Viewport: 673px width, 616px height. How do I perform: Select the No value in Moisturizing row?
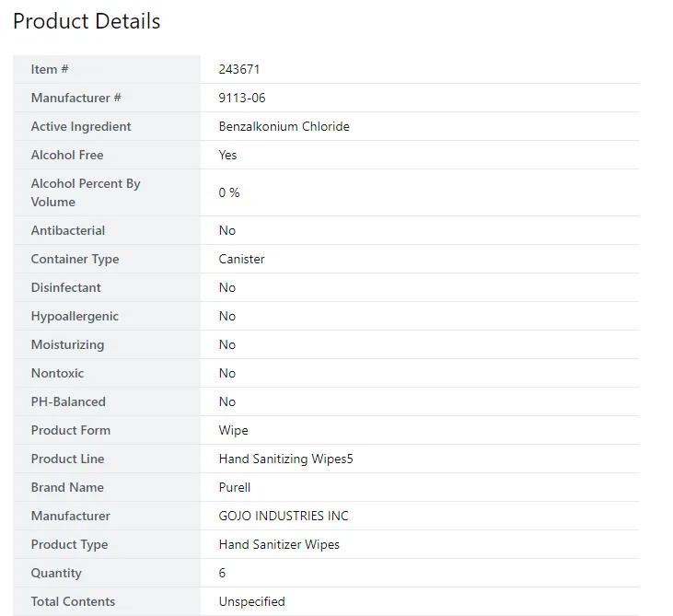coord(227,344)
